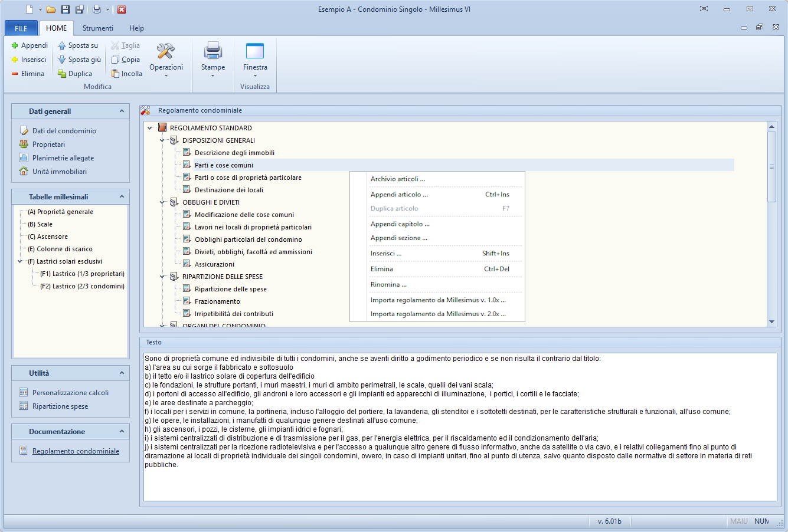Switch to the Strumenti tab
The height and width of the screenshot is (532, 788).
pos(98,28)
